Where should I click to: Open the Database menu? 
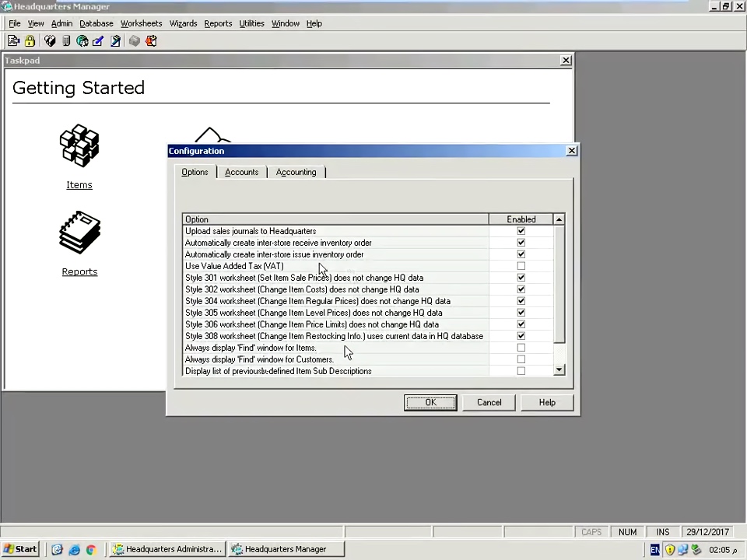pyautogui.click(x=96, y=23)
